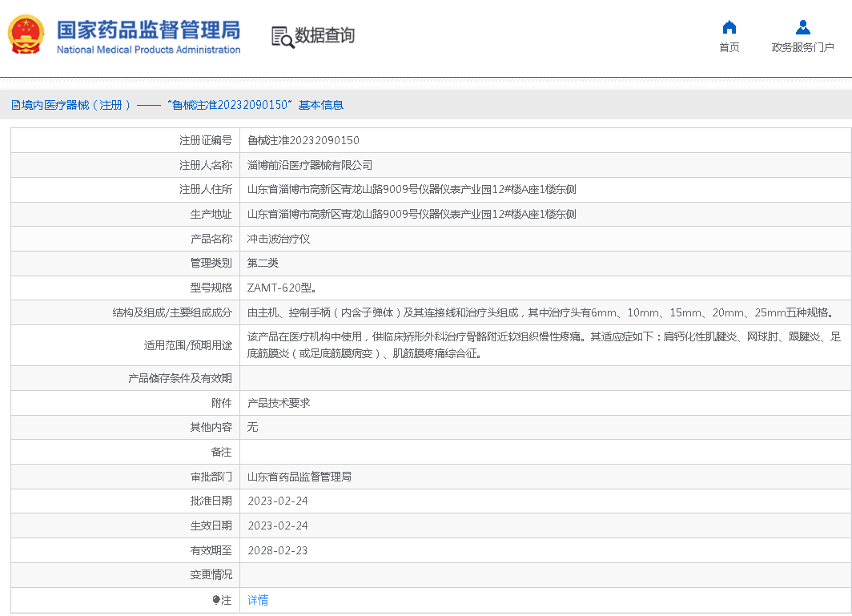
Task: Click registration number value 鲁械注准20232090150 in table
Action: (x=303, y=140)
